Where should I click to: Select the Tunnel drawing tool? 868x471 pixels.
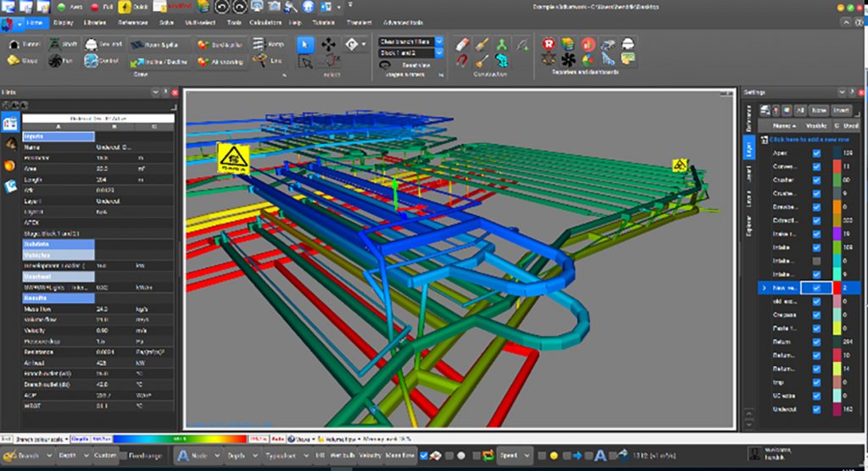click(25, 44)
